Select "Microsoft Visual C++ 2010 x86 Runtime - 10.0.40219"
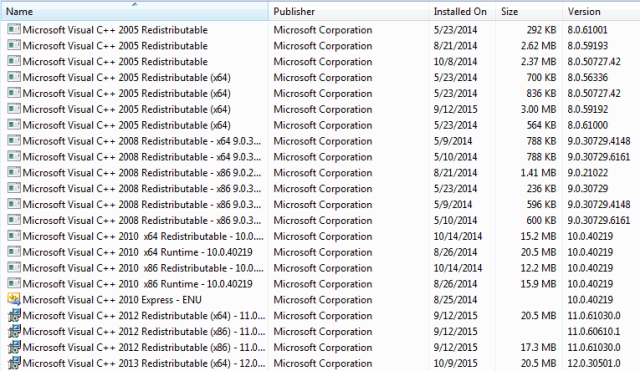 pyautogui.click(x=138, y=284)
